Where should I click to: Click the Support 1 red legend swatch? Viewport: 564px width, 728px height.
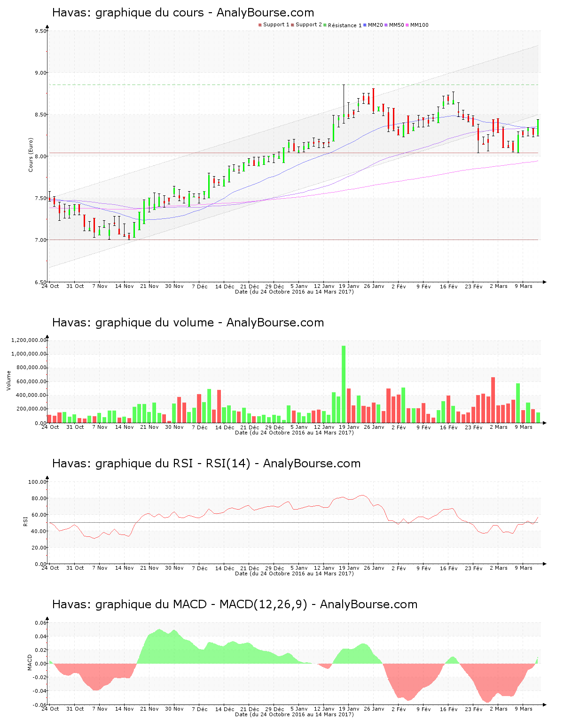click(x=260, y=25)
